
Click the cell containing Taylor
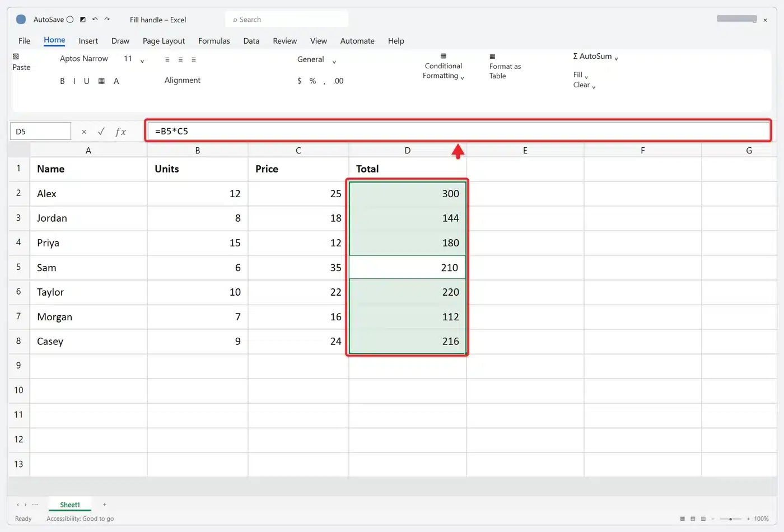[88, 292]
